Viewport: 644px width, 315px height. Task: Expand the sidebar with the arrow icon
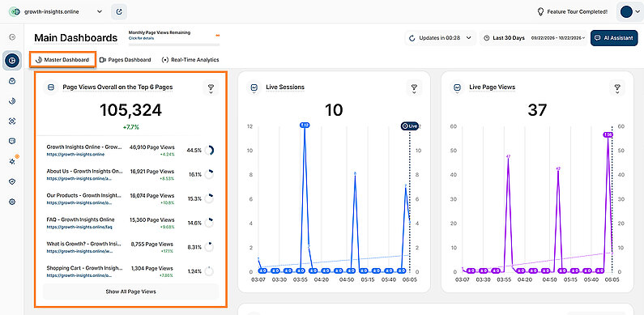point(12,37)
